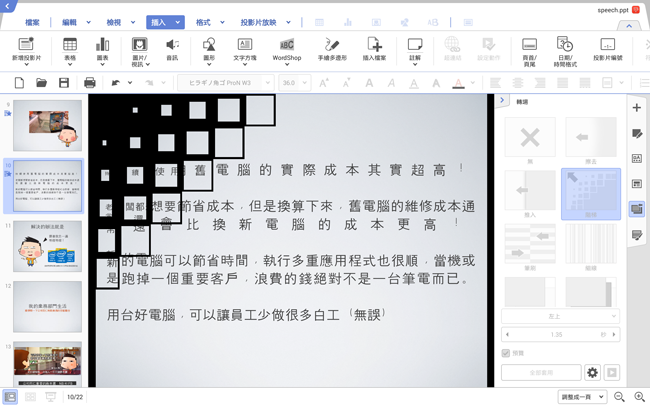Open a file with the folder icon
This screenshot has height=406, width=650.
[x=41, y=83]
